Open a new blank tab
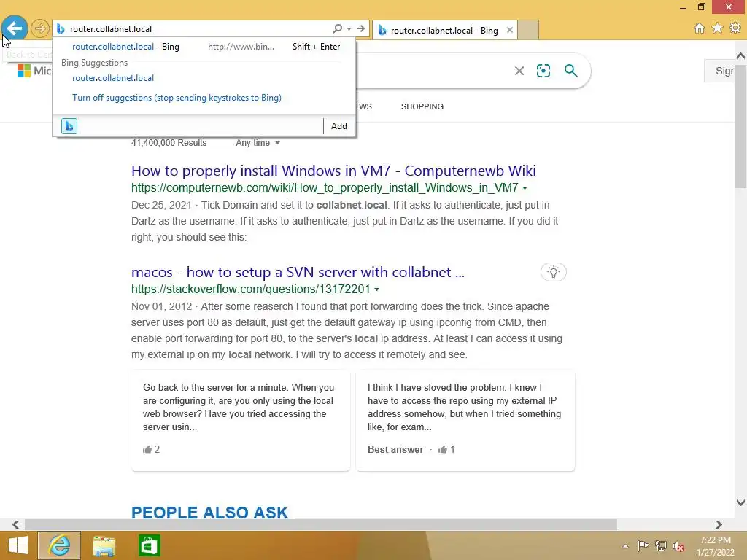 point(528,30)
